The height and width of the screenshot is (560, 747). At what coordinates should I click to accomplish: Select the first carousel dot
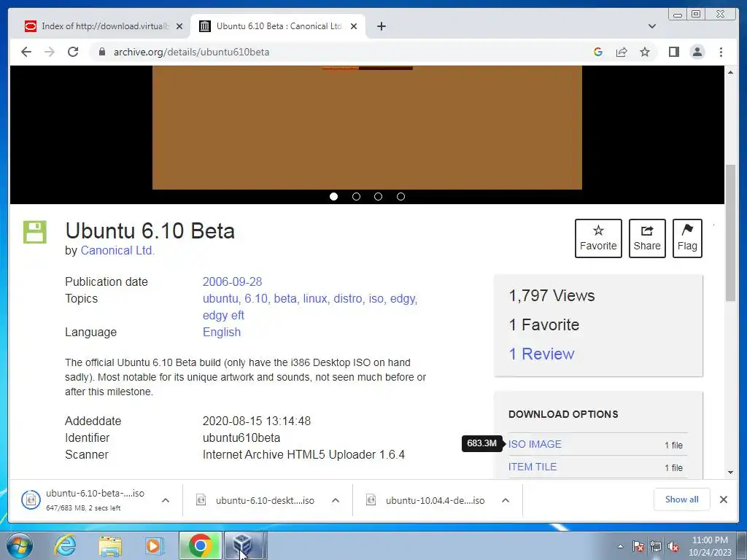333,197
